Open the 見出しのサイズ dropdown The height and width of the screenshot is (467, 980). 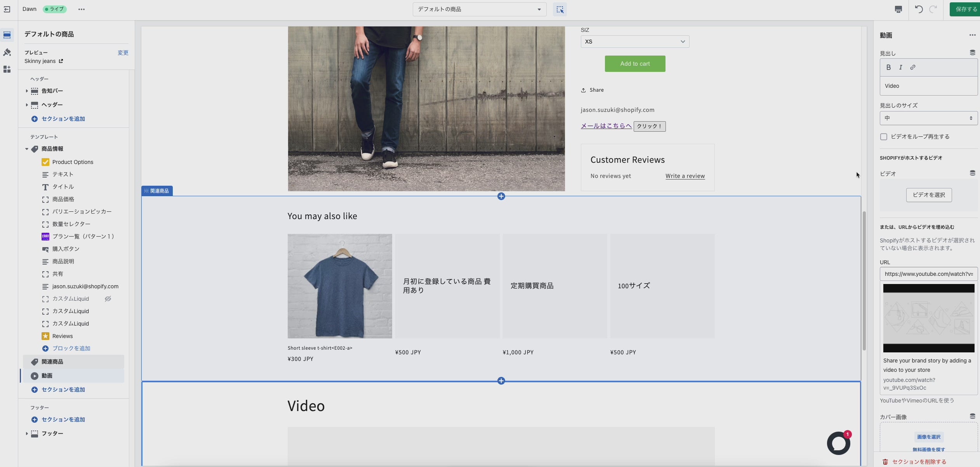928,118
